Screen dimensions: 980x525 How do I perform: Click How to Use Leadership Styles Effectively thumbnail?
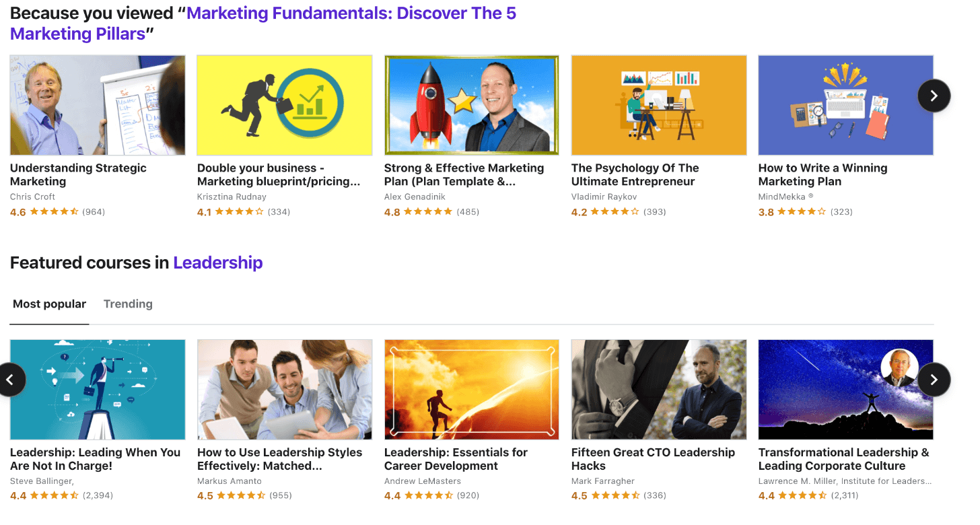(284, 390)
